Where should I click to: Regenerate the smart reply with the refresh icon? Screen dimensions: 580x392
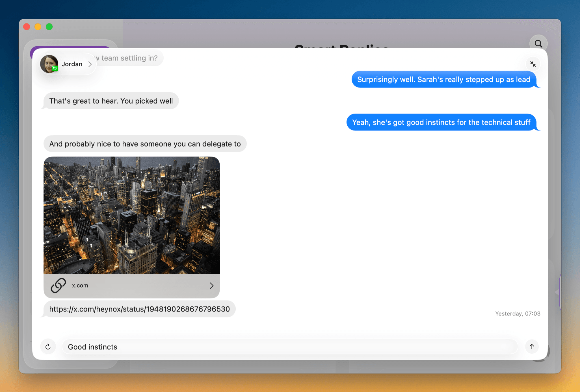pyautogui.click(x=48, y=347)
